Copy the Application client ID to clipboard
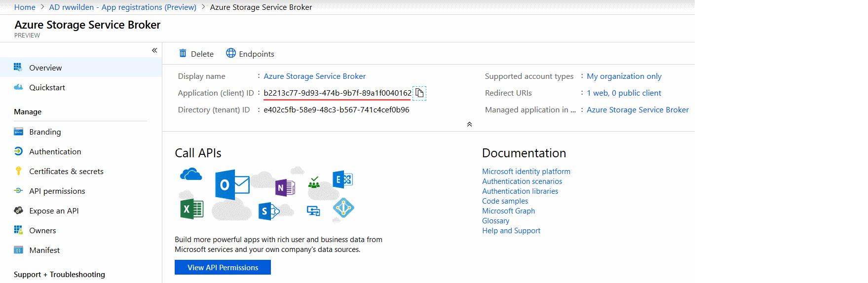The height and width of the screenshot is (283, 868). 419,93
